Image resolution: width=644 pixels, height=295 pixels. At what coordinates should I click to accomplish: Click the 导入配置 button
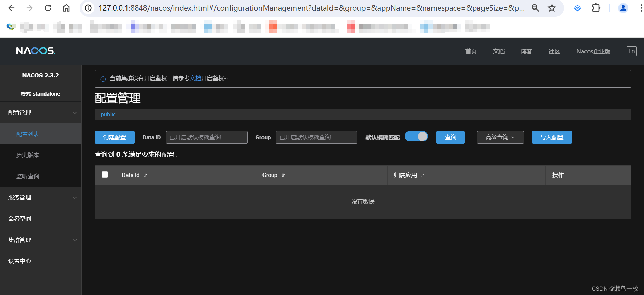(552, 137)
